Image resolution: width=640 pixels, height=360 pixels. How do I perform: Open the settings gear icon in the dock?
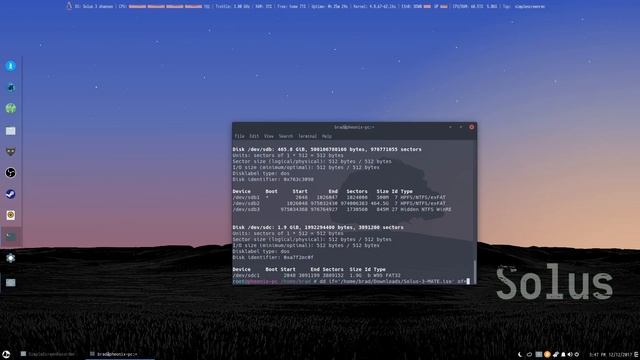(11, 258)
